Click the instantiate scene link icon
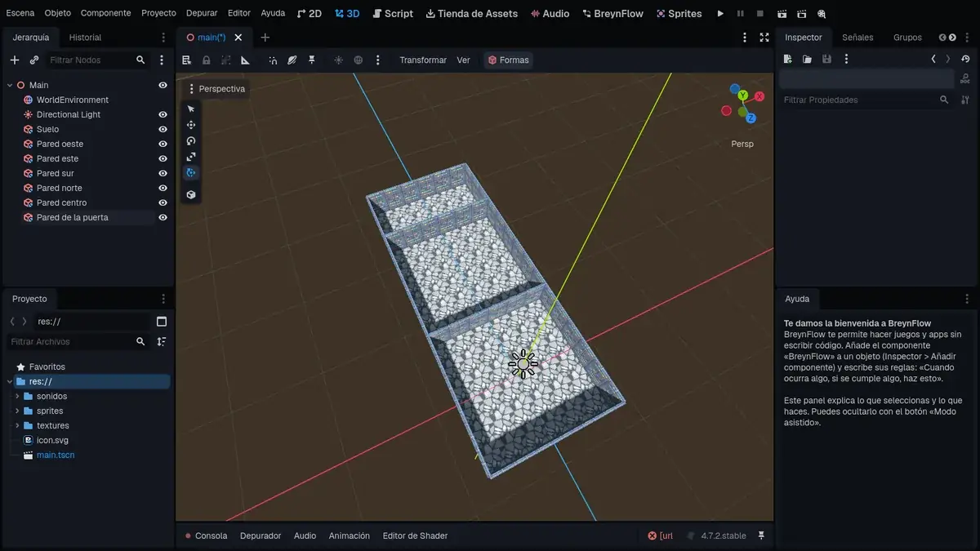980x551 pixels. [x=34, y=60]
